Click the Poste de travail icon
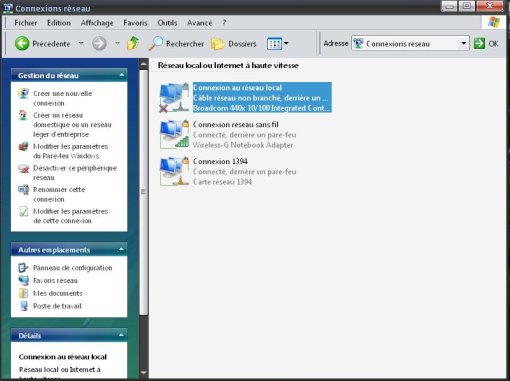Screen dimensions: 510x381 tap(23, 306)
